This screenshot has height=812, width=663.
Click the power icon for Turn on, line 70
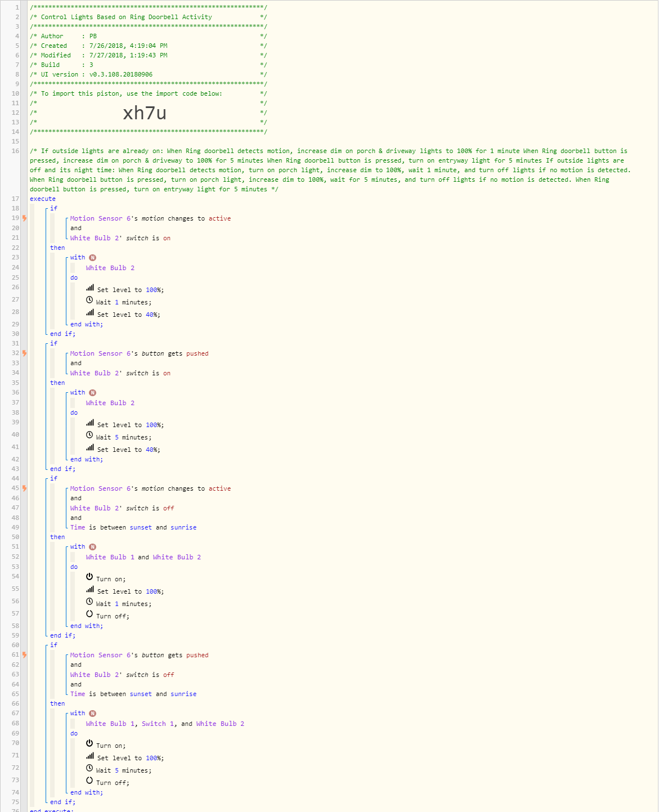(89, 743)
